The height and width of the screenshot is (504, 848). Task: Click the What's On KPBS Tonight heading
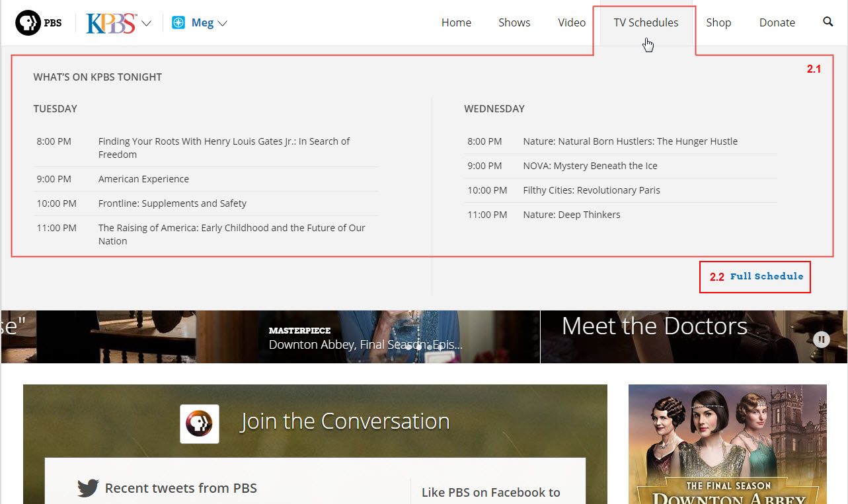98,77
